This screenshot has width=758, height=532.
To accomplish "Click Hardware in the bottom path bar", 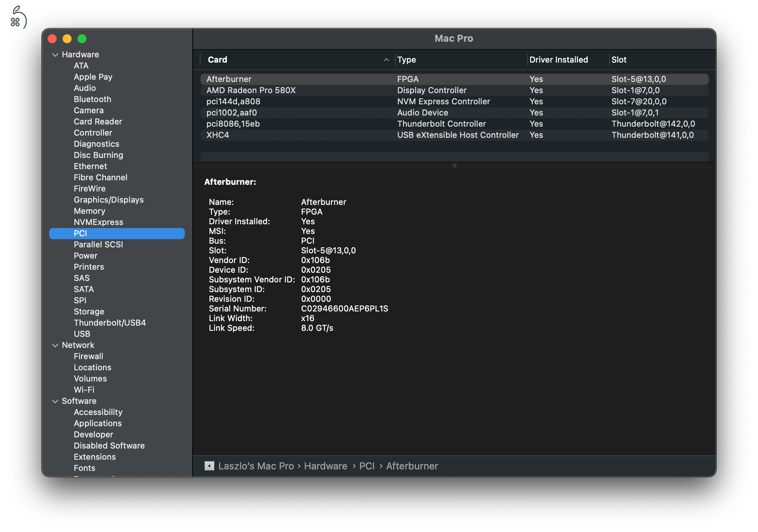I will coord(325,466).
